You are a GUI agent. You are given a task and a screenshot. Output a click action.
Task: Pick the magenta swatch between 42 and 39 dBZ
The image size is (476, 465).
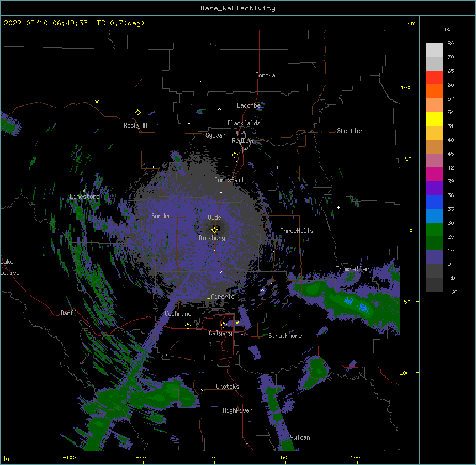[434, 175]
